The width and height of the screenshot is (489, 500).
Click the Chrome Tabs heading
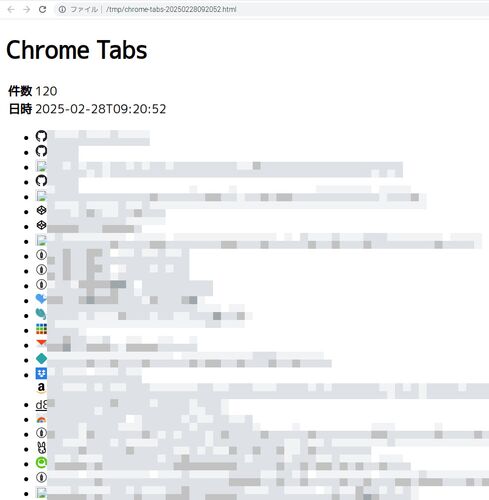(x=77, y=50)
